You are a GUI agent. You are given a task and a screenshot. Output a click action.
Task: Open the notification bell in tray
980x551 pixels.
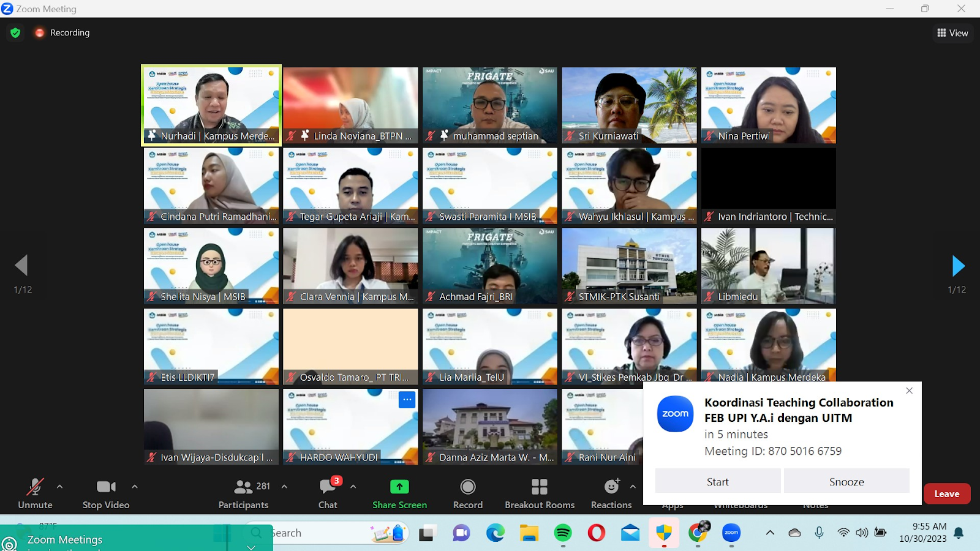[959, 533]
